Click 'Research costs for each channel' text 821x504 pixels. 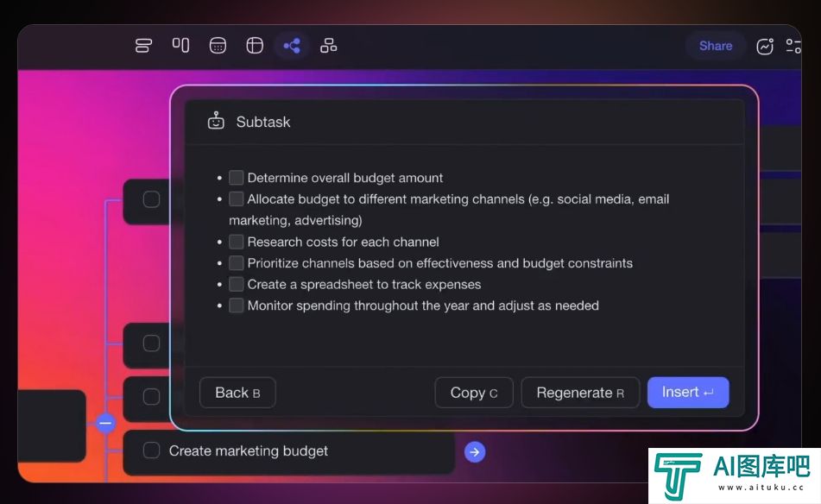[x=343, y=242]
